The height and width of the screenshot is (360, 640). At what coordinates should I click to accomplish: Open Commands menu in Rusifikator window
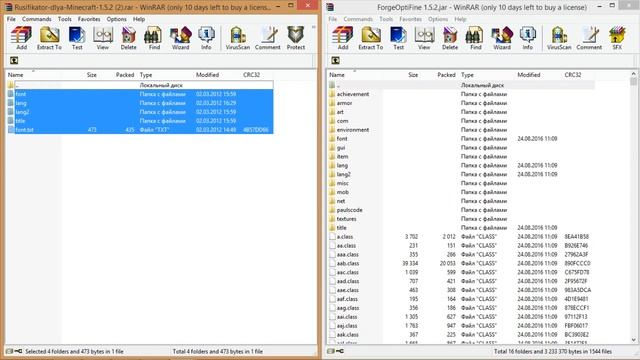coord(37,19)
